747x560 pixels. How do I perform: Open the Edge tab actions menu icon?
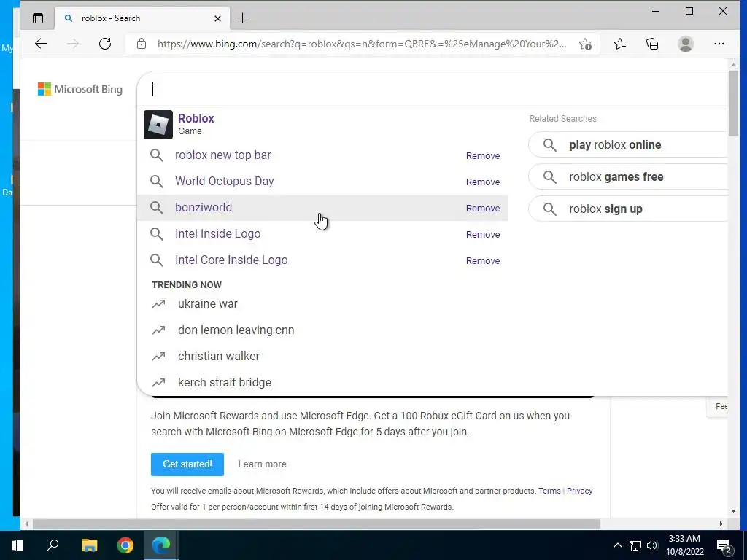click(x=38, y=18)
